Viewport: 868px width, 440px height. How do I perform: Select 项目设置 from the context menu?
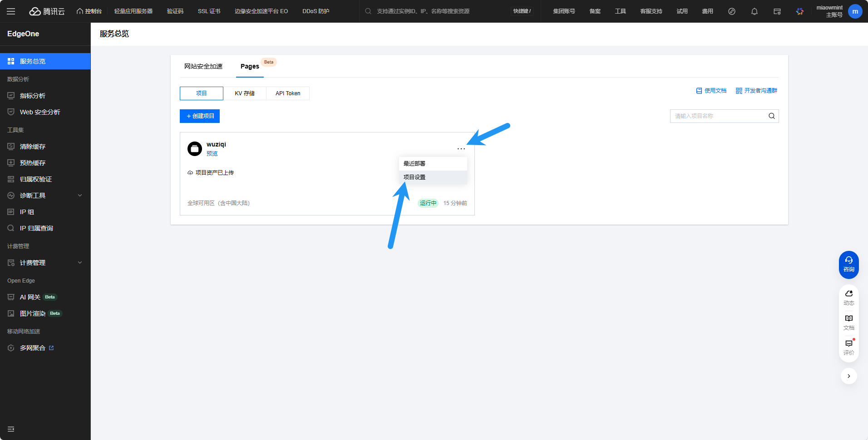414,177
